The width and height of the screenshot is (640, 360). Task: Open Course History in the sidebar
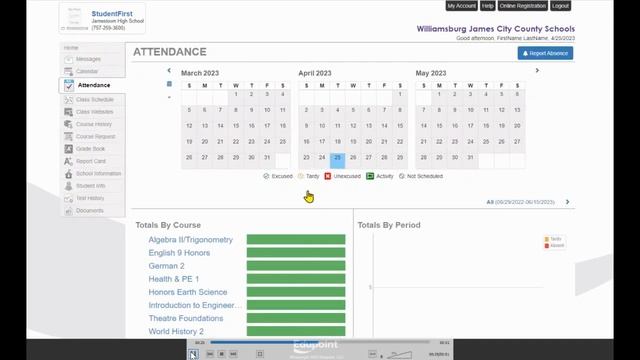pyautogui.click(x=94, y=124)
